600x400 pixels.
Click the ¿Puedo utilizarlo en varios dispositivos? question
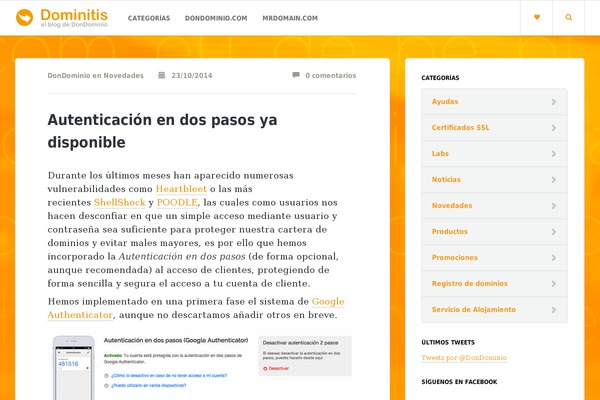click(x=148, y=385)
